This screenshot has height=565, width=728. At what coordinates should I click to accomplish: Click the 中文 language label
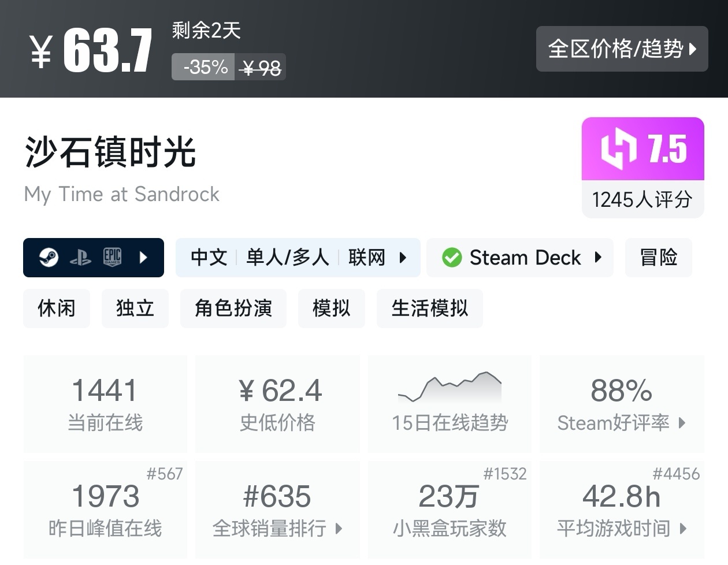(209, 257)
